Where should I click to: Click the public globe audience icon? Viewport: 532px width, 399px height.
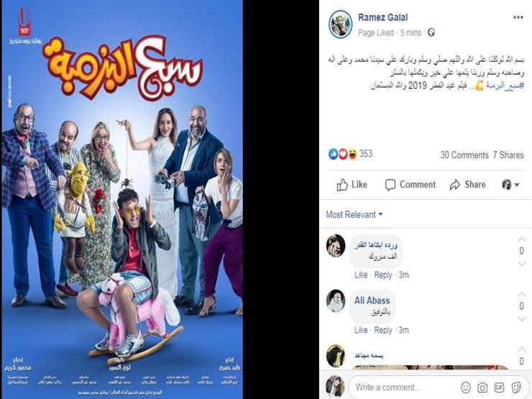pyautogui.click(x=431, y=32)
